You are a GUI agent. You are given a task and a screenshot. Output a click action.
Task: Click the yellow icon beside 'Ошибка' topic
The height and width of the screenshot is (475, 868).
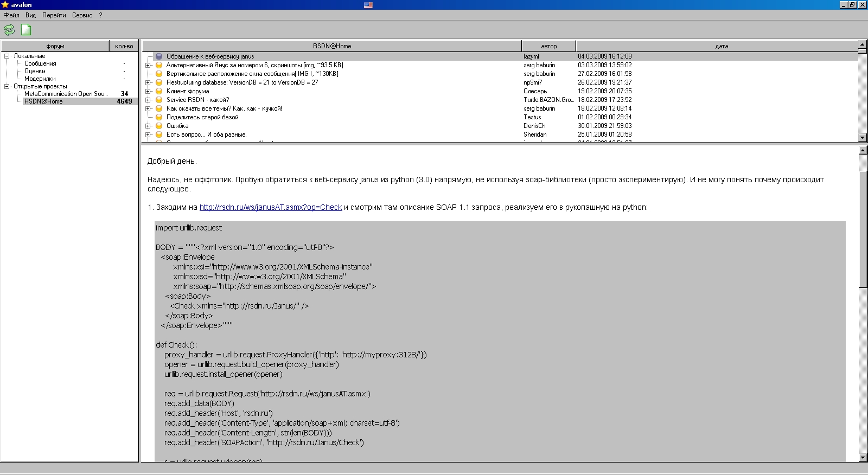(159, 126)
